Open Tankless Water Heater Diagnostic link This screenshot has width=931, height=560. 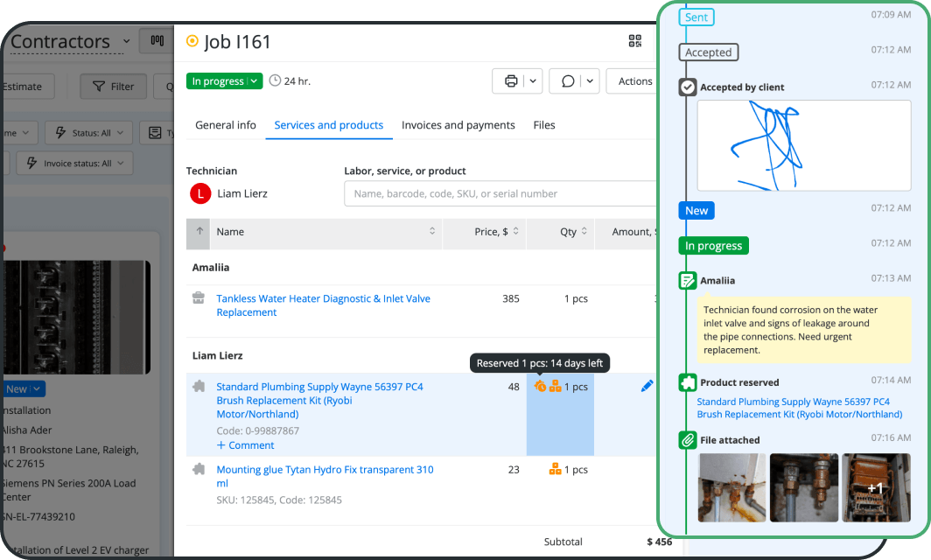pos(323,305)
